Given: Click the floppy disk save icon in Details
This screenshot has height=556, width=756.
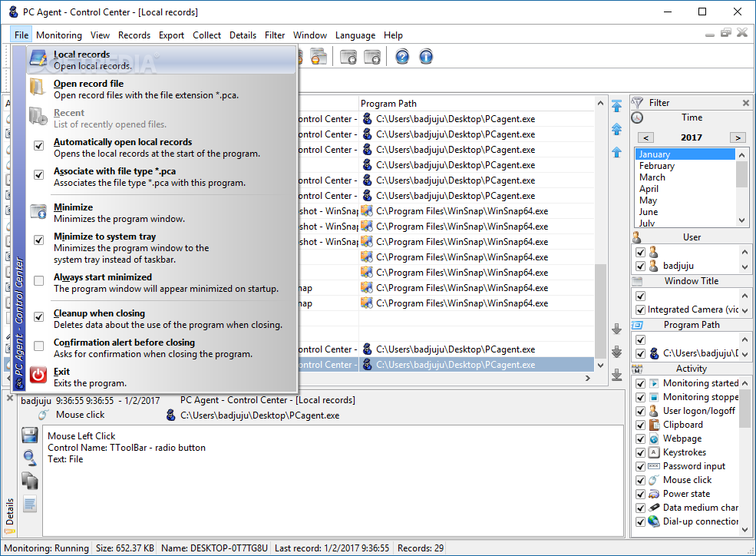Looking at the screenshot, I should coord(30,435).
